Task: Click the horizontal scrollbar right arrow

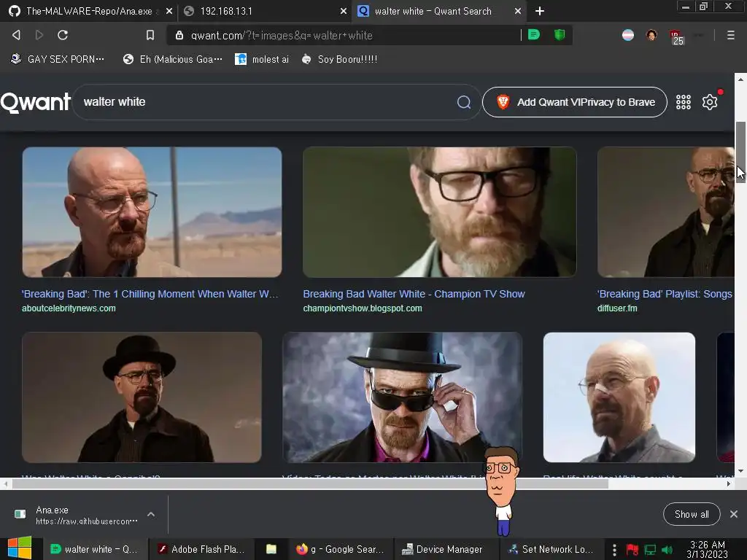Action: [x=729, y=484]
